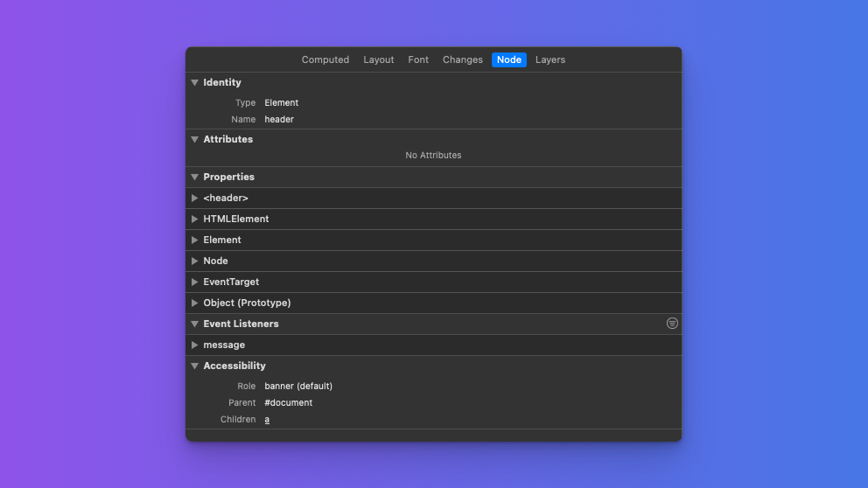Show the Changes tab
Viewport: 868px width, 488px height.
click(462, 59)
